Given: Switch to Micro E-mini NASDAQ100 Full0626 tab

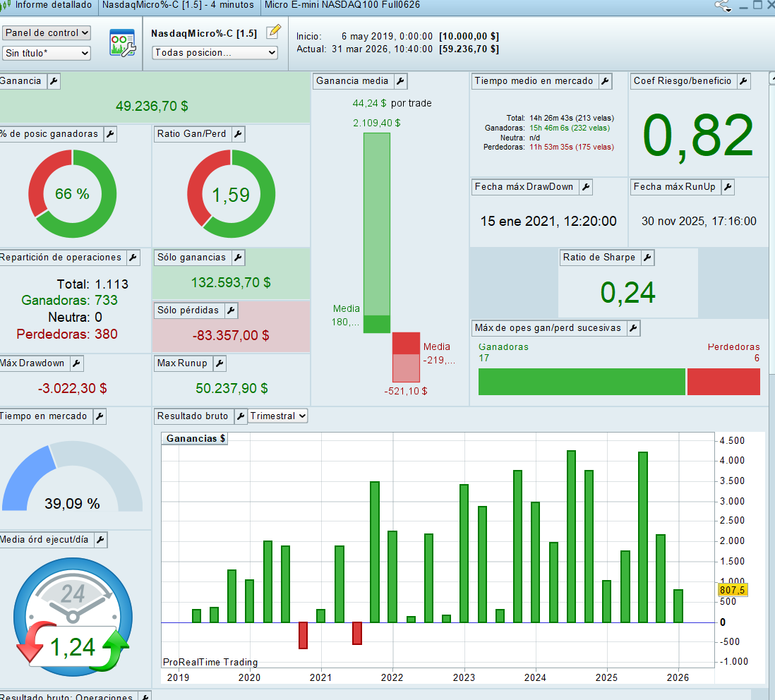Looking at the screenshot, I should (x=342, y=6).
